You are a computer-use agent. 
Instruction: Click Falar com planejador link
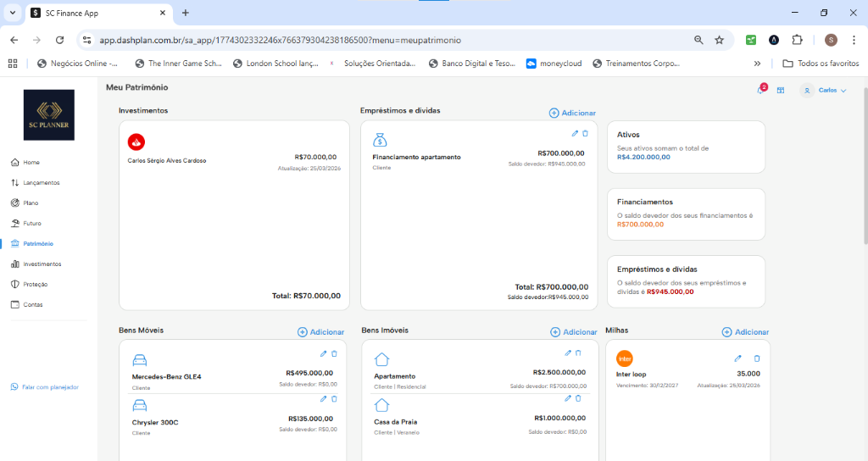tap(45, 386)
